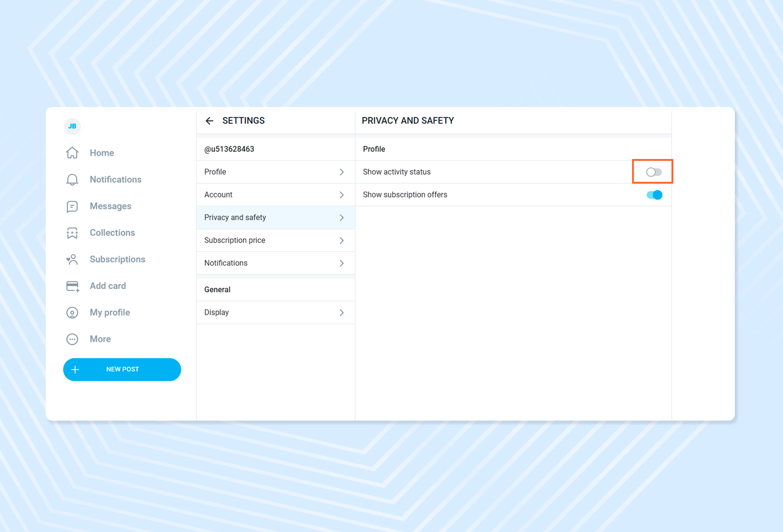This screenshot has width=783, height=532.
Task: Click the Notifications bell icon
Action: coord(72,179)
